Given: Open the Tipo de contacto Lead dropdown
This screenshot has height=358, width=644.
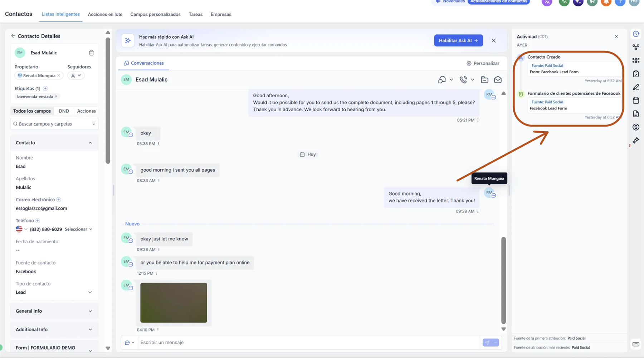Looking at the screenshot, I should coord(54,292).
